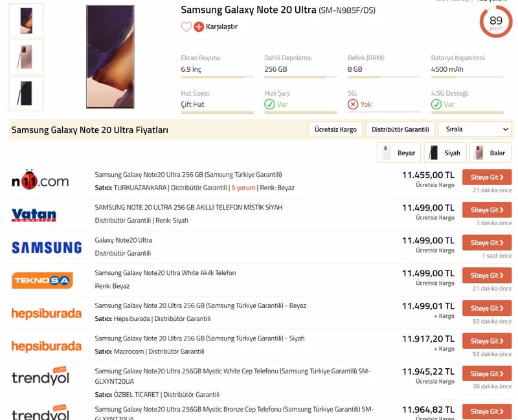Open trendyol logo for Mystic Bronze listing
This screenshot has height=420, width=518.
(x=41, y=413)
